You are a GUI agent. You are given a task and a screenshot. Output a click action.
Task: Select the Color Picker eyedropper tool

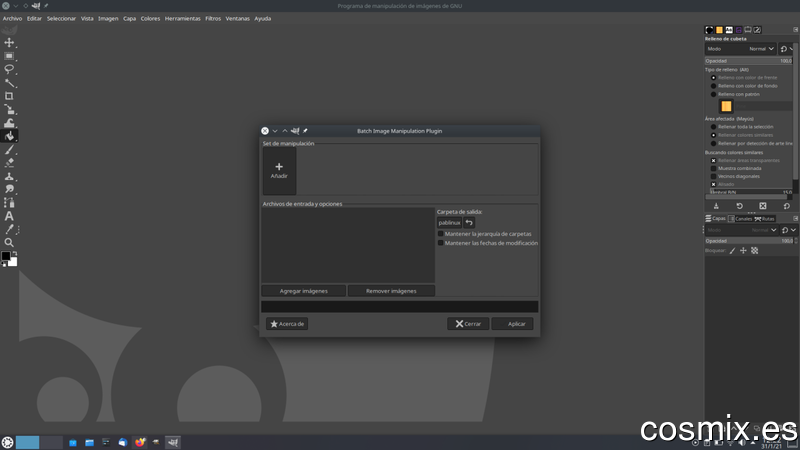point(9,230)
